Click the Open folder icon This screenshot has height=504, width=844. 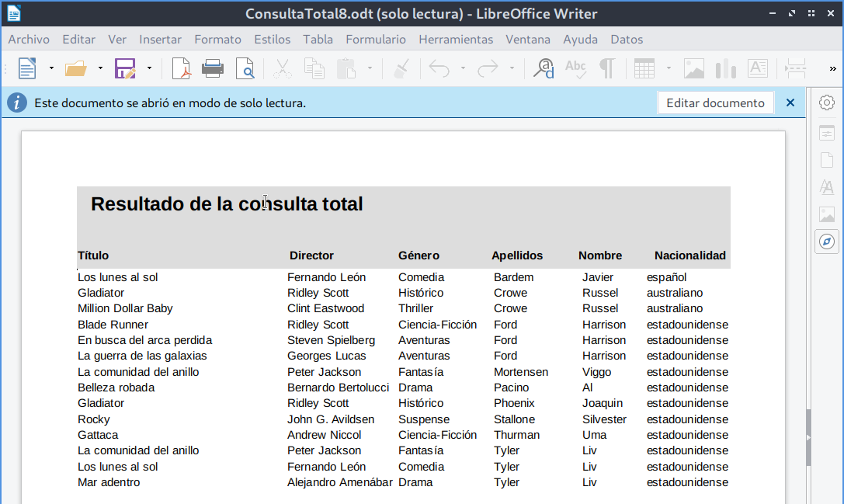click(75, 68)
